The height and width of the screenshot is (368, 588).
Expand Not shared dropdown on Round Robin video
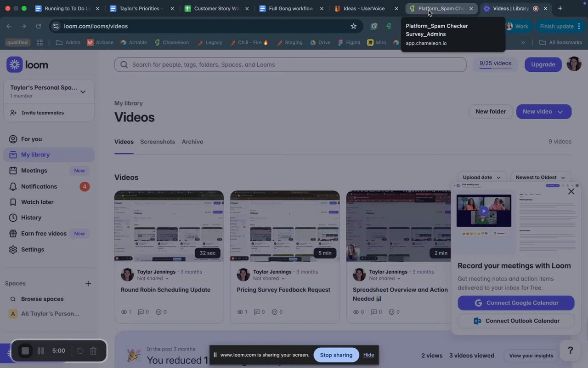tap(153, 278)
